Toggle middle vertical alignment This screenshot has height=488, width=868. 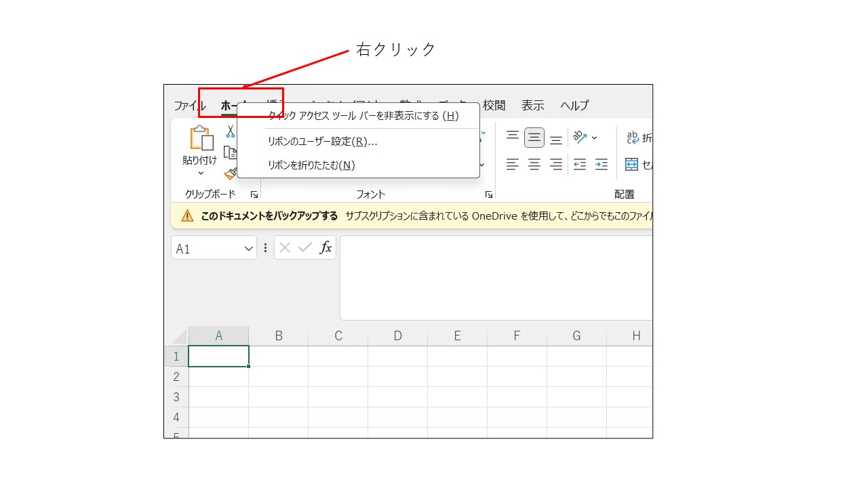coord(534,138)
